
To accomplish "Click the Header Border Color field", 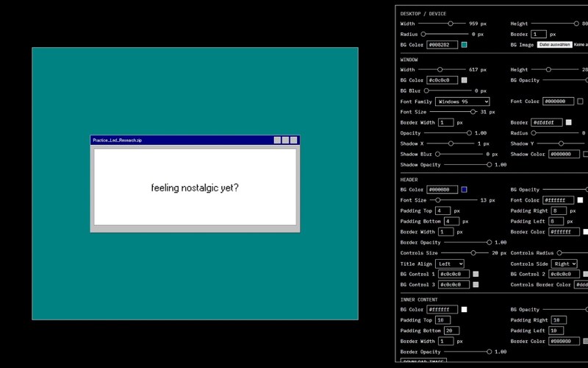I will 564,232.
